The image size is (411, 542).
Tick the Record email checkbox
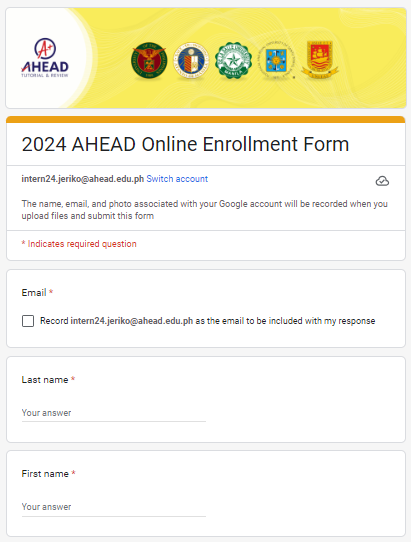click(x=28, y=321)
